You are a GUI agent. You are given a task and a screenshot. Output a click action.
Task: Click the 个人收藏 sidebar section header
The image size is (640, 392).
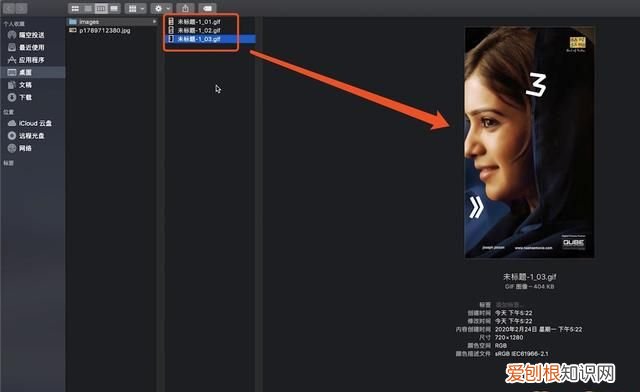point(14,24)
